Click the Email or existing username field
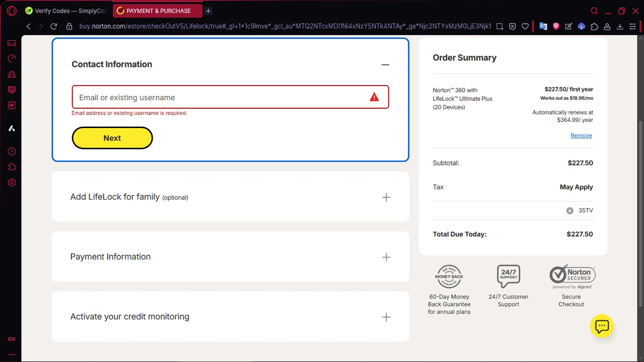The image size is (644, 362). tap(230, 97)
